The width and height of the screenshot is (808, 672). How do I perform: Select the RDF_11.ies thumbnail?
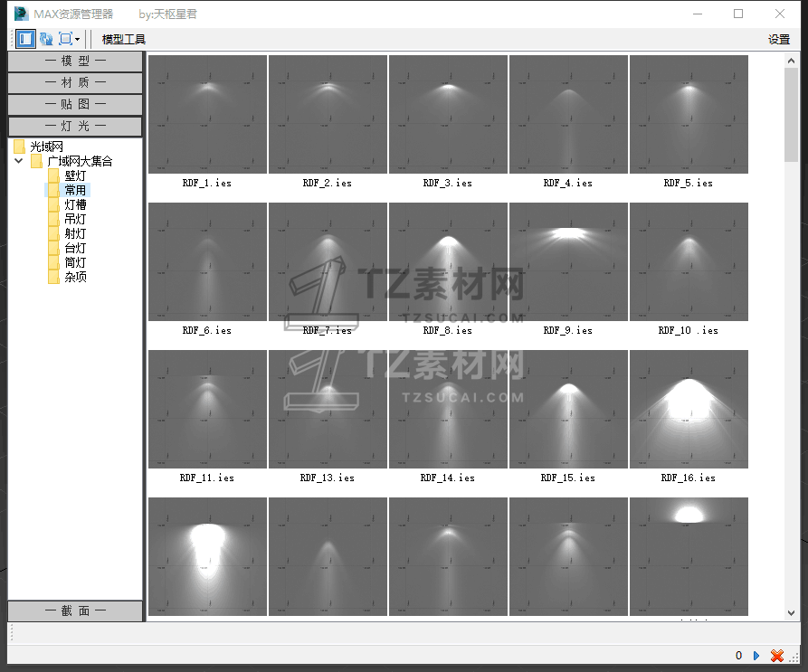click(208, 410)
